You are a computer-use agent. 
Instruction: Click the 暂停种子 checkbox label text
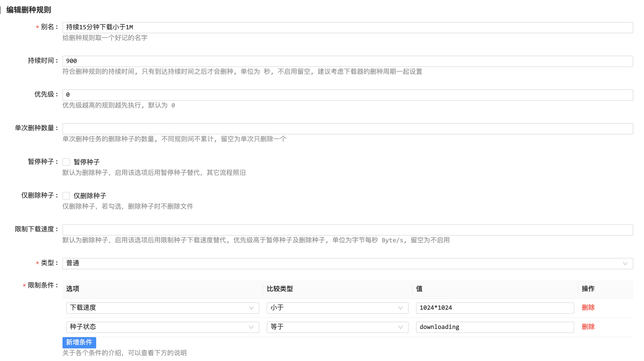coord(87,162)
